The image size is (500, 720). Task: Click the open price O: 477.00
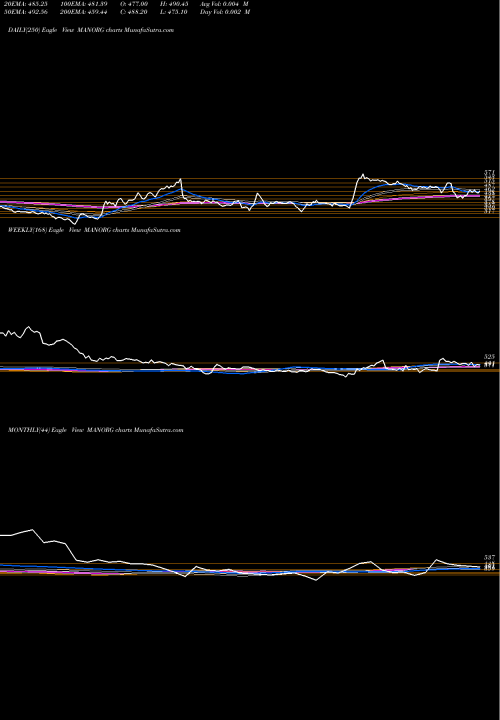pos(134,4)
